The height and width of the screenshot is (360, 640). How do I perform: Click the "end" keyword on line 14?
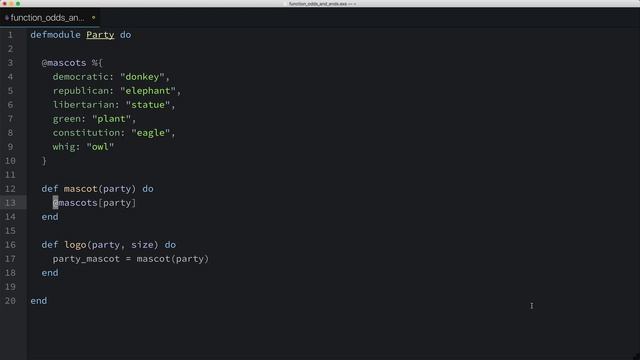pos(50,217)
